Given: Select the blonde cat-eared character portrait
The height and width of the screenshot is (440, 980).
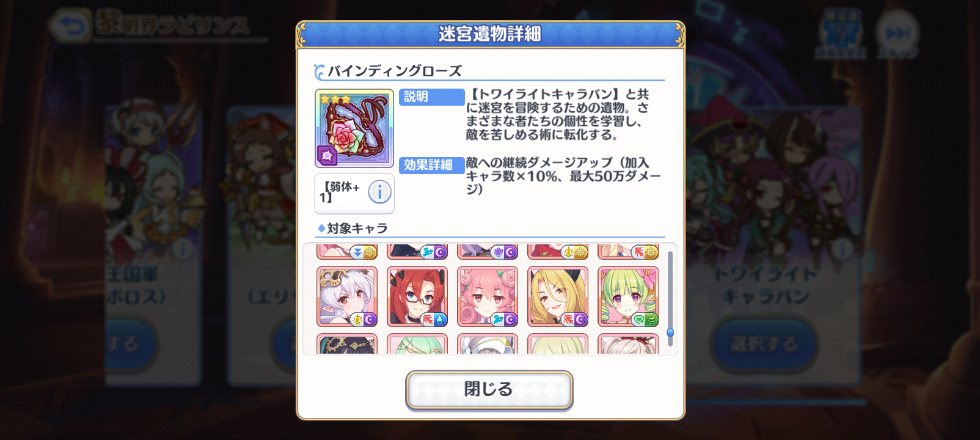Looking at the screenshot, I should click(558, 296).
